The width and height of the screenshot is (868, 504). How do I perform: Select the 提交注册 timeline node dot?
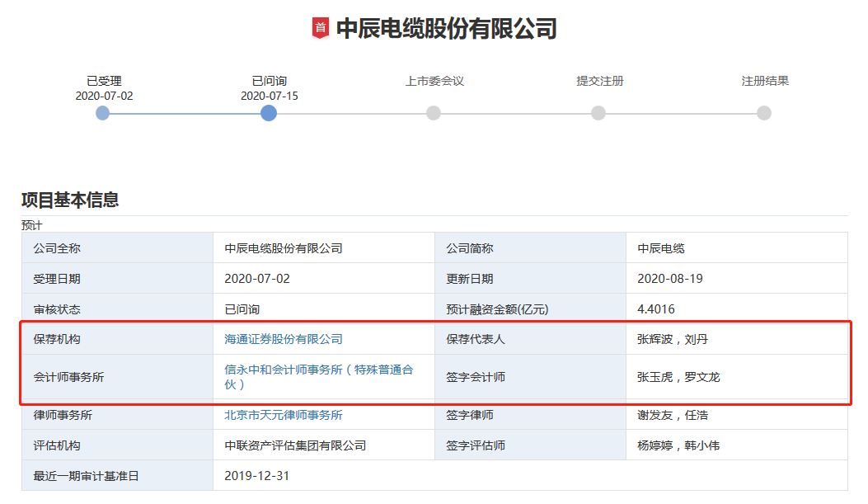coord(598,114)
